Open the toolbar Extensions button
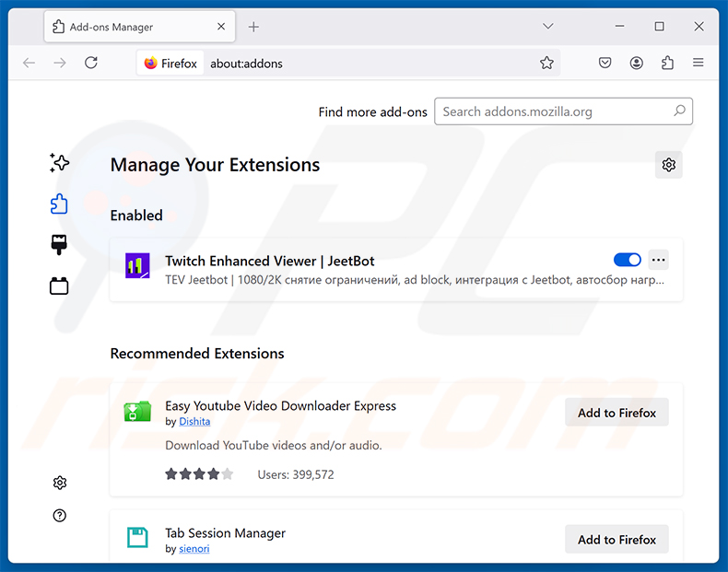The image size is (728, 572). 667,63
